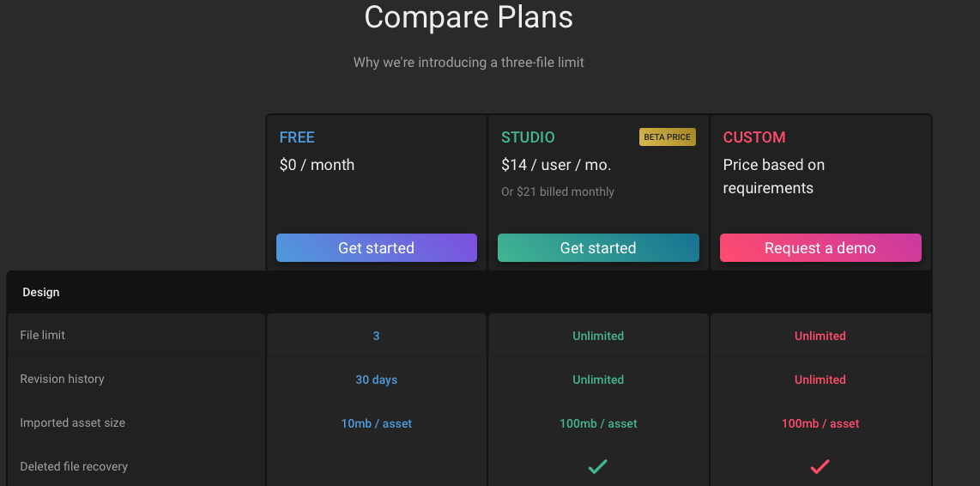The width and height of the screenshot is (980, 486).
Task: Click the Free plan 10mb / asset value
Action: [376, 423]
